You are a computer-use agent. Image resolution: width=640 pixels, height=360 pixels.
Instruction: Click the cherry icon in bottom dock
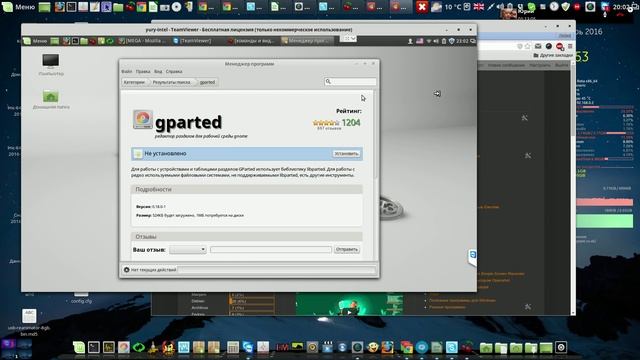[467, 347]
